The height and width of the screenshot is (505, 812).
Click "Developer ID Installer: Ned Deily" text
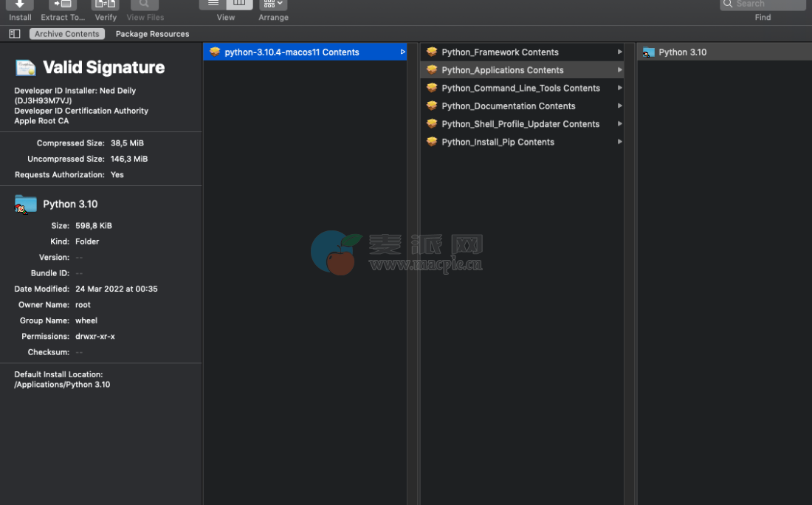coord(75,91)
